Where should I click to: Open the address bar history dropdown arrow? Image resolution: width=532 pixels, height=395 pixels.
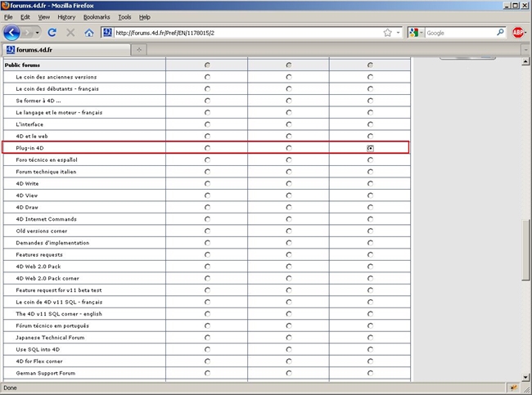398,33
